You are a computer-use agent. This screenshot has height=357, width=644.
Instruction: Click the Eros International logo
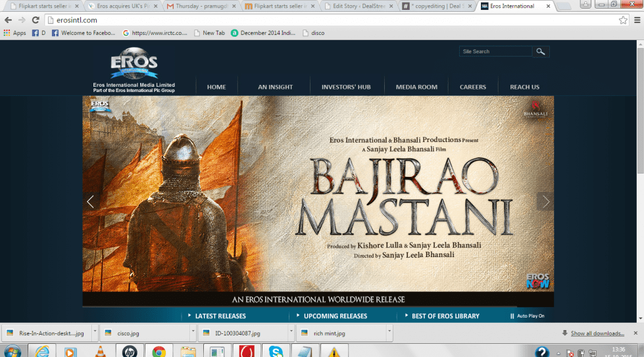[134, 64]
